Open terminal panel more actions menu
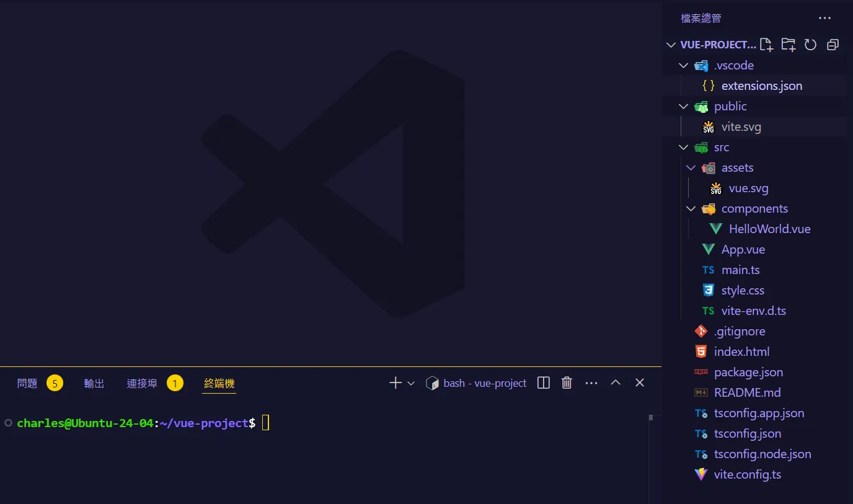Image resolution: width=853 pixels, height=504 pixels. click(591, 383)
